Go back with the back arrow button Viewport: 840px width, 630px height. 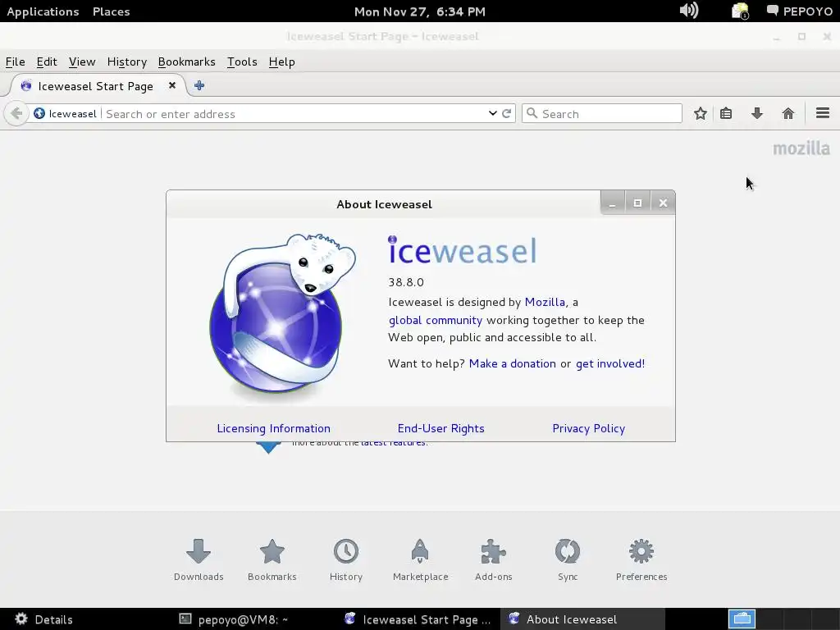16,113
